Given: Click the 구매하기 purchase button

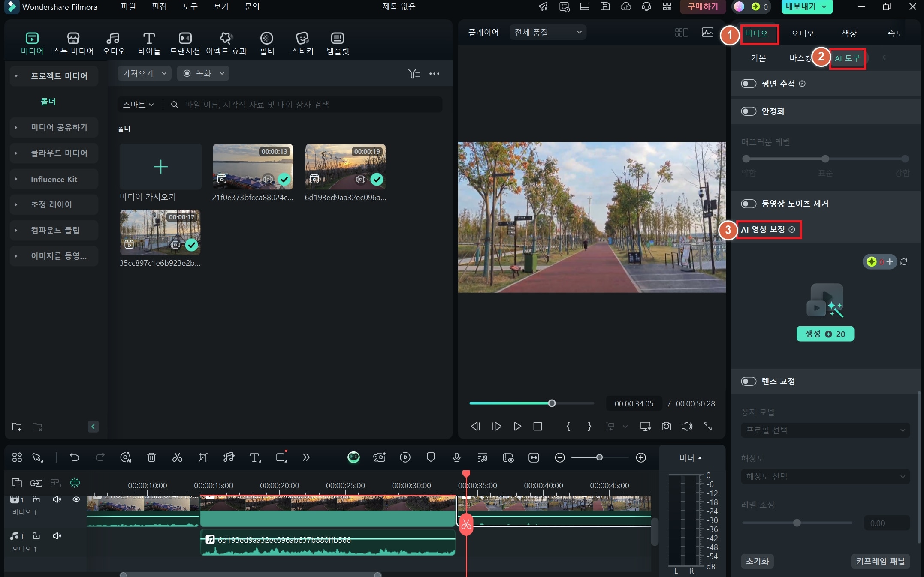Looking at the screenshot, I should coord(703,7).
